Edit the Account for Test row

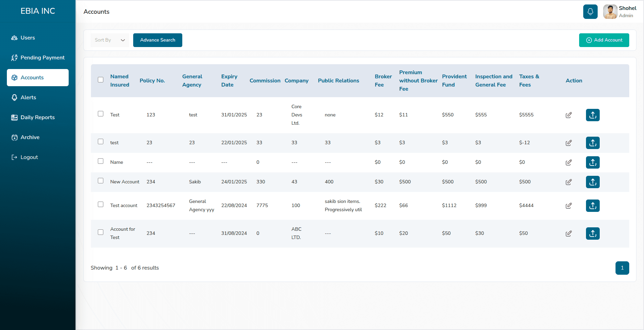tap(568, 234)
